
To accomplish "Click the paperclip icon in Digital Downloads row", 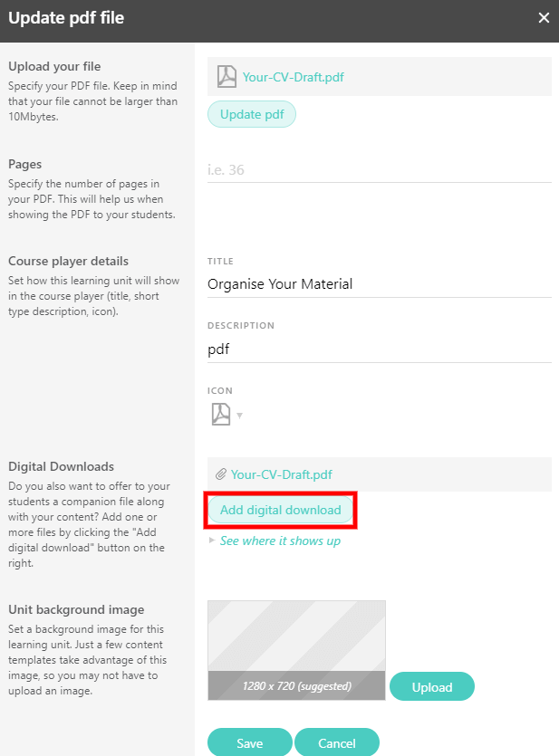I will tap(221, 474).
